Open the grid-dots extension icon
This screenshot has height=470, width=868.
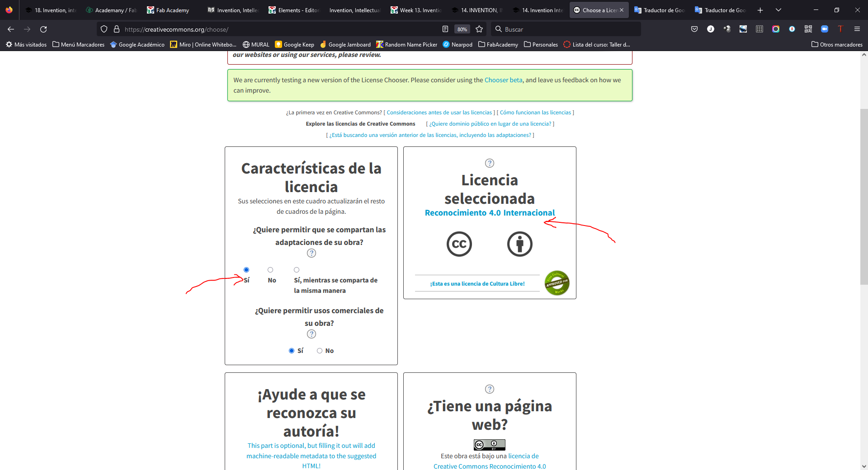pyautogui.click(x=759, y=29)
